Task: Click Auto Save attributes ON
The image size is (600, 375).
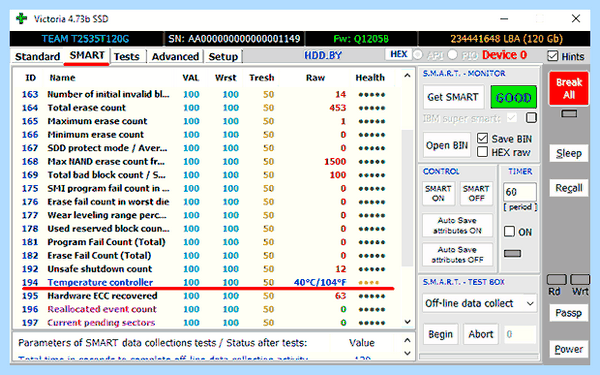Action: coord(457,225)
